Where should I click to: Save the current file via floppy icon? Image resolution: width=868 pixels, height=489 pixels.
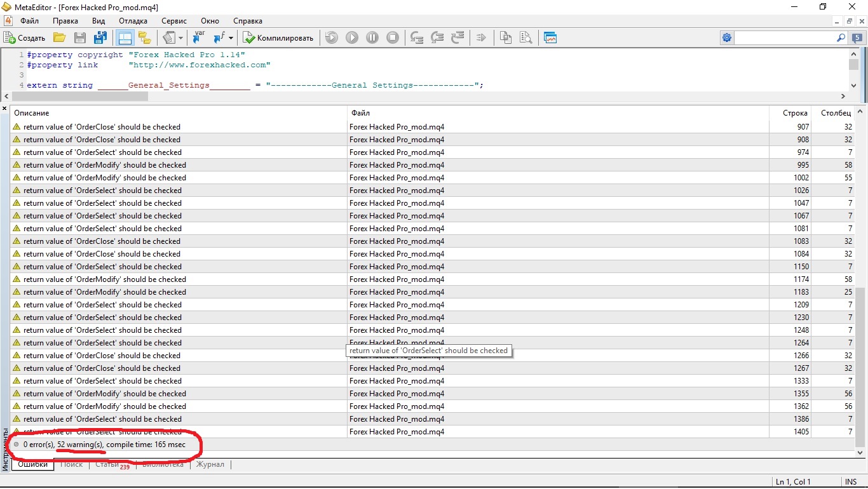80,38
